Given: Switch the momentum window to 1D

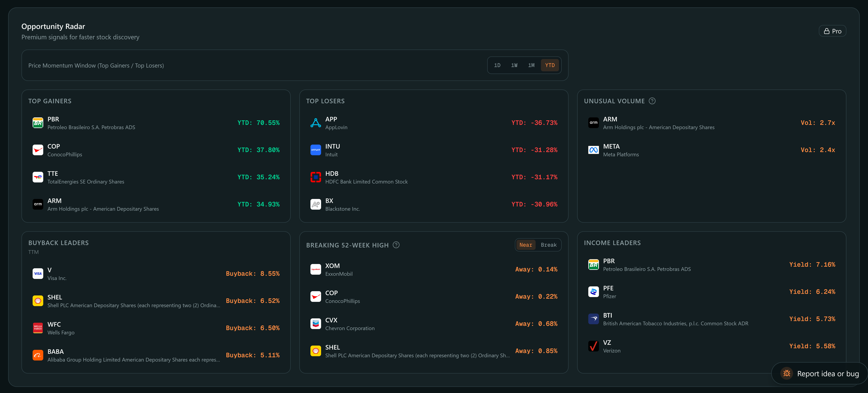Looking at the screenshot, I should (497, 65).
